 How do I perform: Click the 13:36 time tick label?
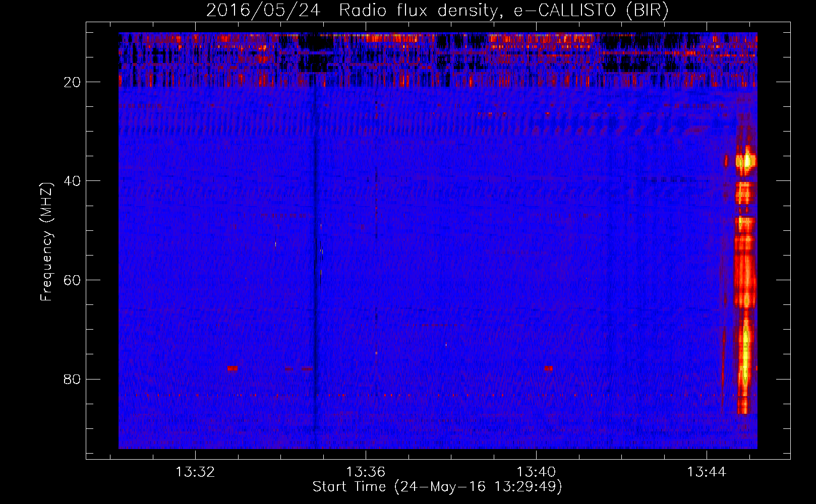pos(366,472)
